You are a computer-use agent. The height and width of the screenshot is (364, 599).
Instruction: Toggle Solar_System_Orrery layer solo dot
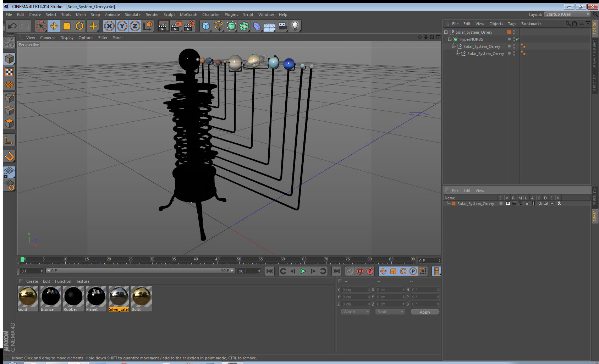point(501,204)
